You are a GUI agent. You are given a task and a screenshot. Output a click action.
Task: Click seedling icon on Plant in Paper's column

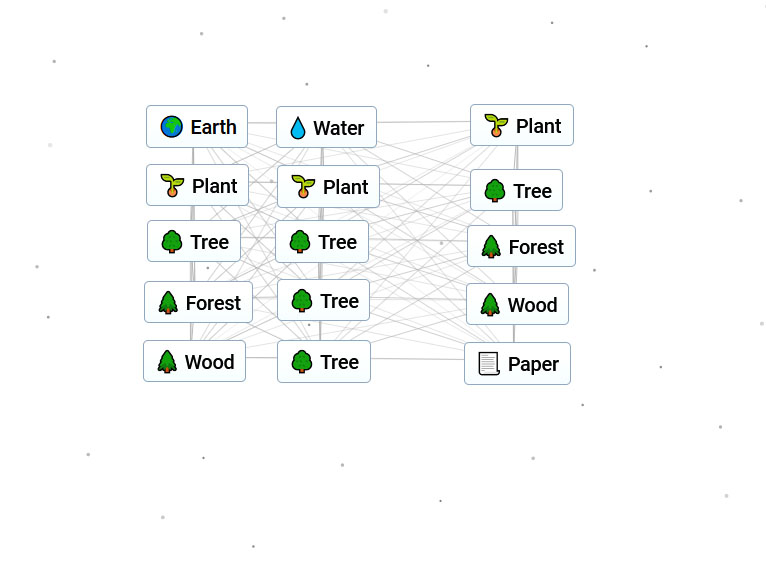click(x=496, y=126)
